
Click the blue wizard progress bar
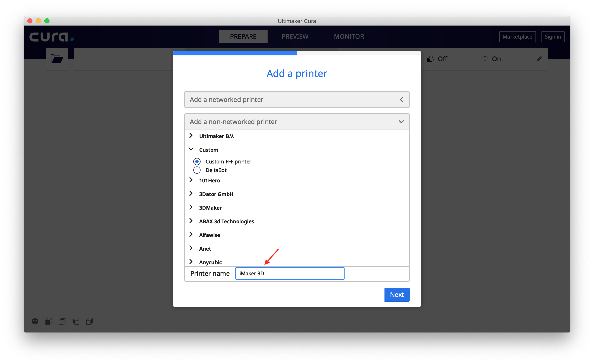coord(235,53)
